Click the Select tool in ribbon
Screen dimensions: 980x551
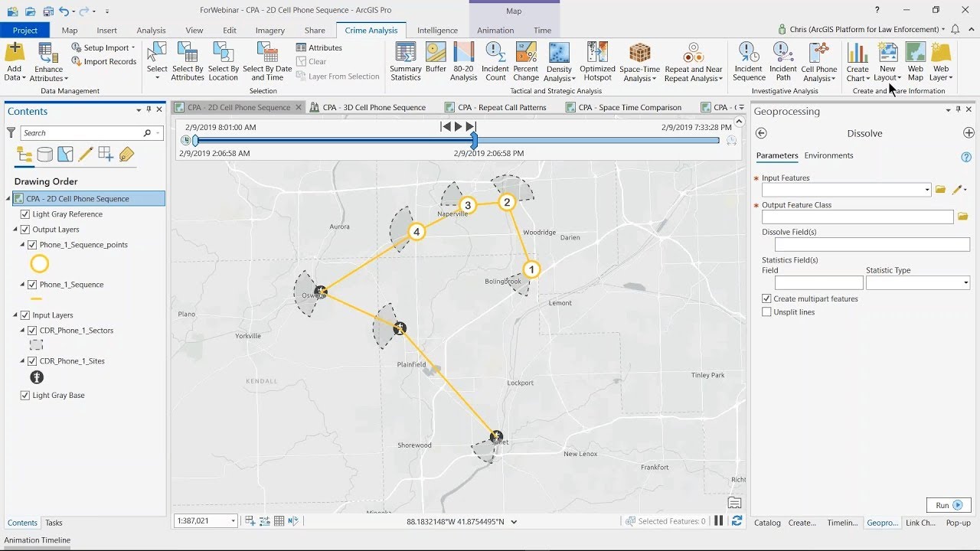pyautogui.click(x=157, y=61)
